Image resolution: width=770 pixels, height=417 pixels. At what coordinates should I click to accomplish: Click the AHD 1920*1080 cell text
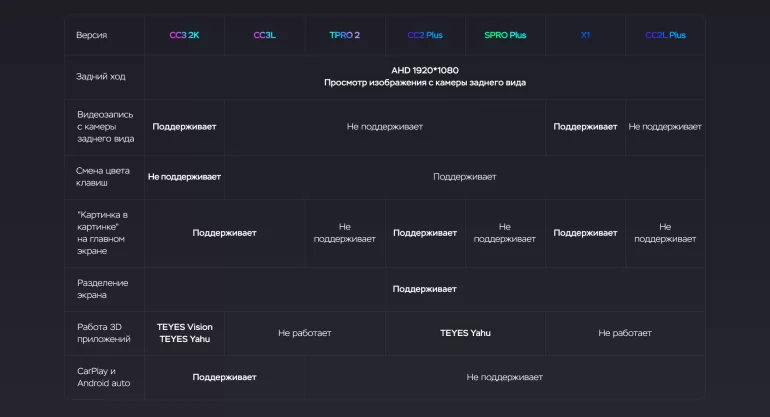(424, 70)
